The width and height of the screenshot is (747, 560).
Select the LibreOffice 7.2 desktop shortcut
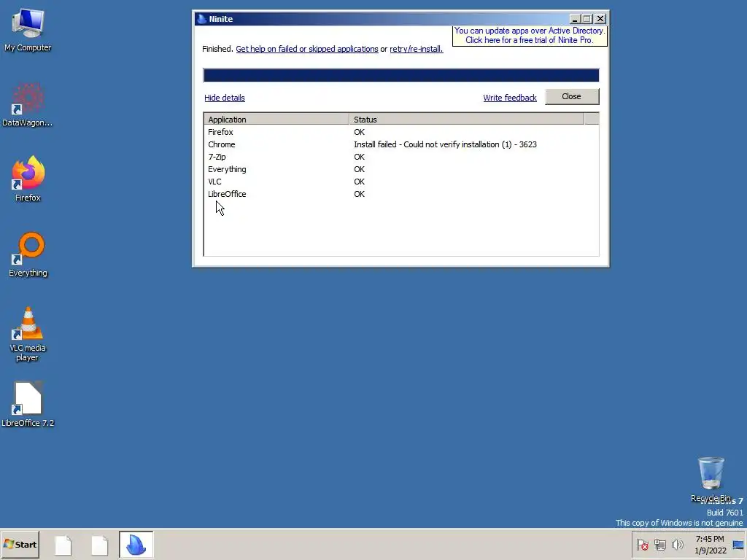coord(28,404)
